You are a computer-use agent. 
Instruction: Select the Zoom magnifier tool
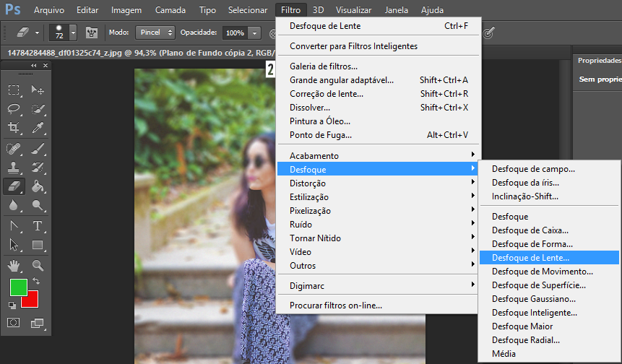tap(38, 266)
